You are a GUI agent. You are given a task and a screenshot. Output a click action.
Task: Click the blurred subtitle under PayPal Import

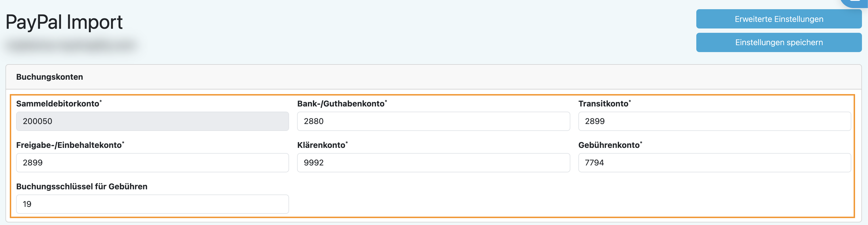[71, 45]
